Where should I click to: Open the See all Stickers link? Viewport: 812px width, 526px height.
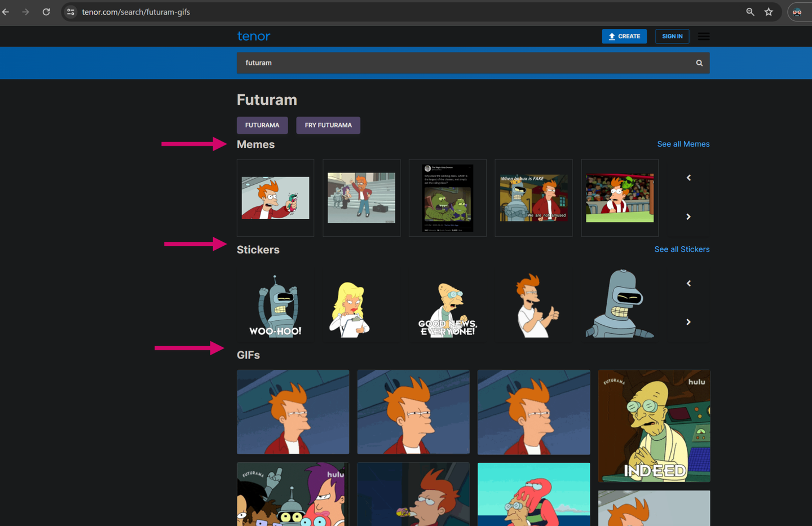tap(682, 249)
